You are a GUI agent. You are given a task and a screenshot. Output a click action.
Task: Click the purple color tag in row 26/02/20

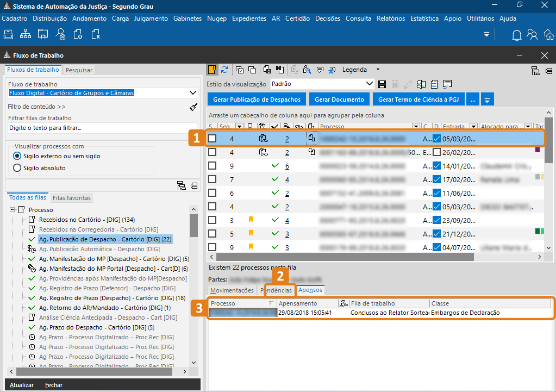click(x=538, y=150)
